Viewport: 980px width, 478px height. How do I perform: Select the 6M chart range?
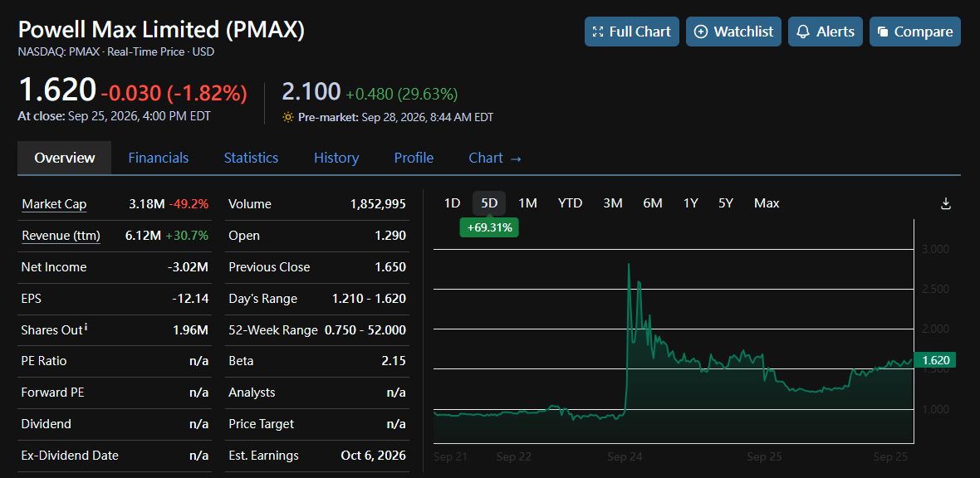(653, 203)
